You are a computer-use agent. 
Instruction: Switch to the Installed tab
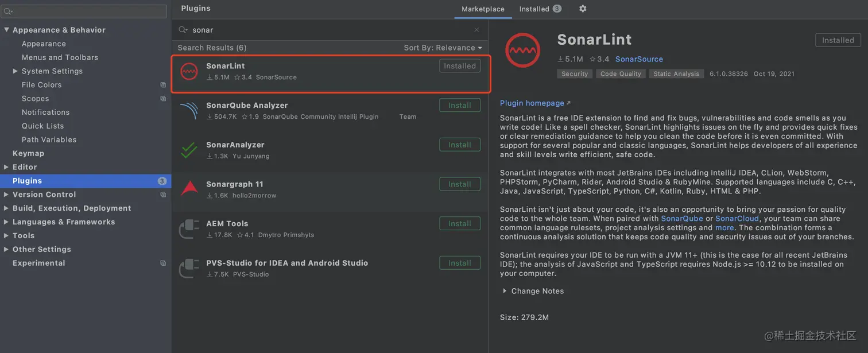point(540,9)
